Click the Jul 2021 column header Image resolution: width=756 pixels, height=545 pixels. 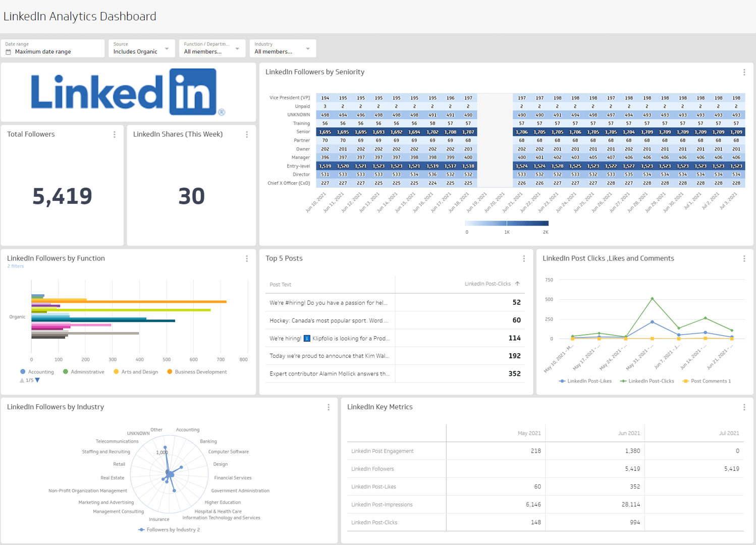click(x=729, y=433)
